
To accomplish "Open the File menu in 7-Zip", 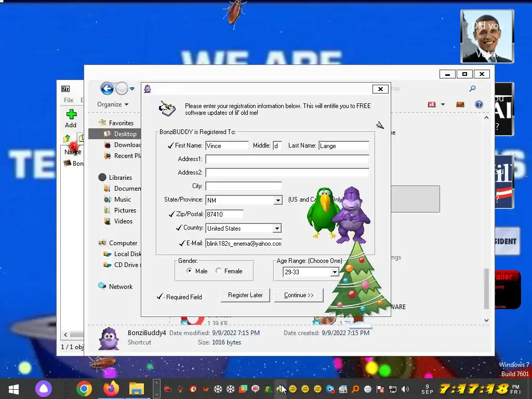I will [x=69, y=100].
